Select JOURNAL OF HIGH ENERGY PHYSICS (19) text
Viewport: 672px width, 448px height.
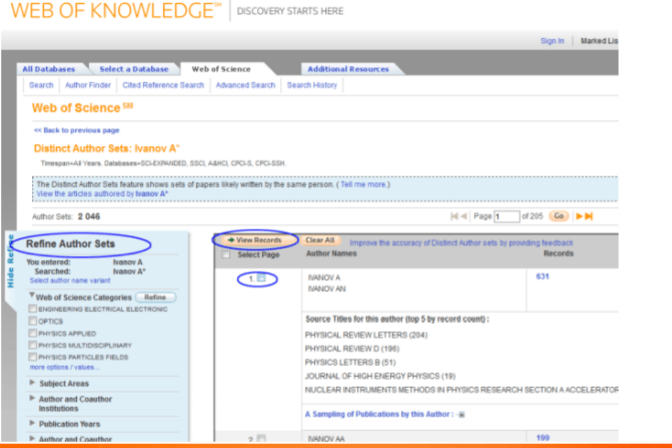pyautogui.click(x=380, y=376)
